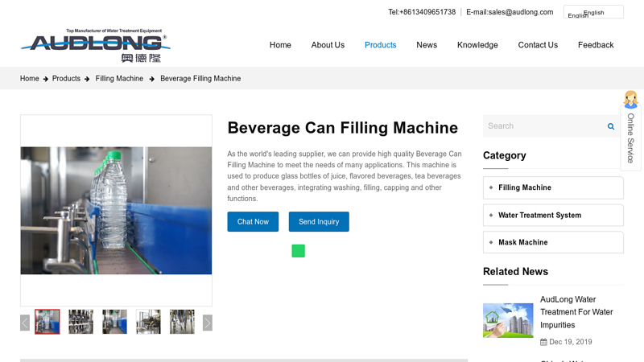644x362 pixels.
Task: Open the News menu item
Action: tap(427, 45)
